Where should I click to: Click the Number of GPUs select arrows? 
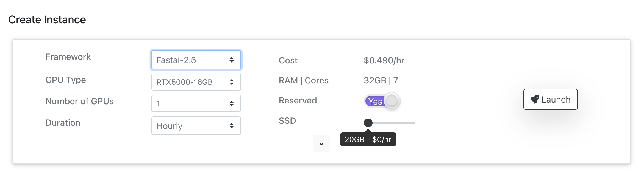pos(232,103)
